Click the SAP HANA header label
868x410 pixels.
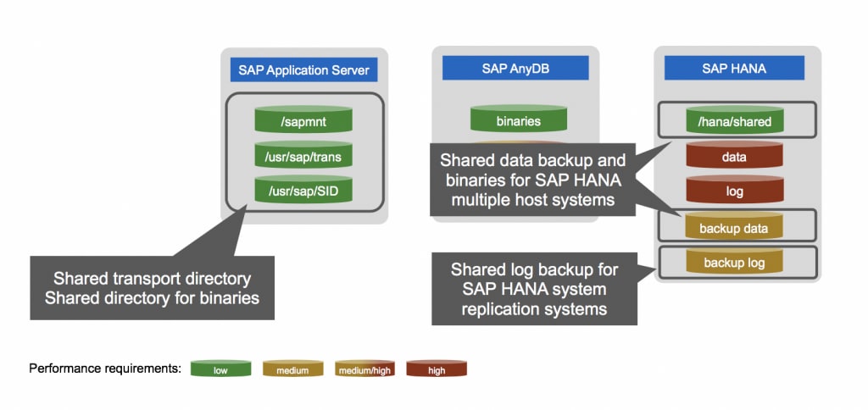click(x=734, y=69)
